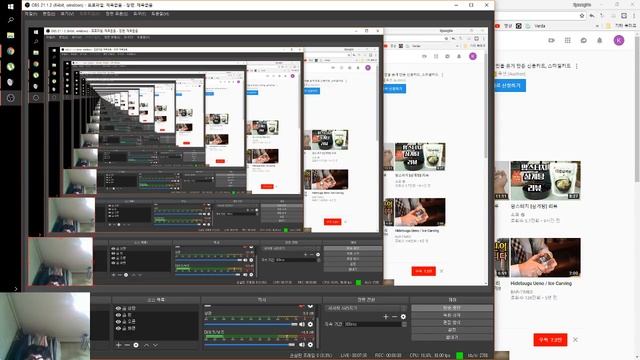Open Hidetsugu Ueno Ice Carving video thumbnail
Image resolution: width=640 pixels, height=360 pixels.
545,257
